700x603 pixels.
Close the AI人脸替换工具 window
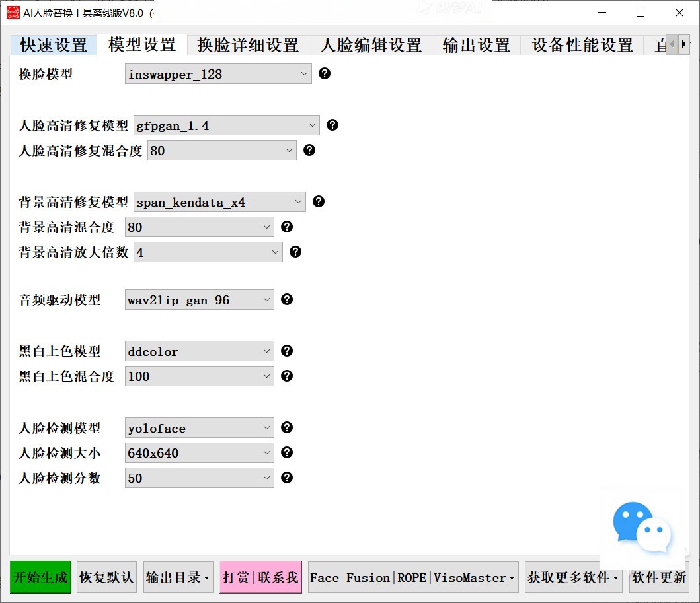(x=680, y=13)
